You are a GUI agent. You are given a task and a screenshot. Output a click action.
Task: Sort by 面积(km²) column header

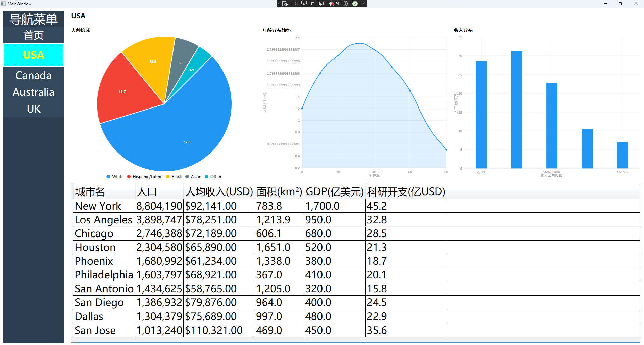tap(280, 191)
